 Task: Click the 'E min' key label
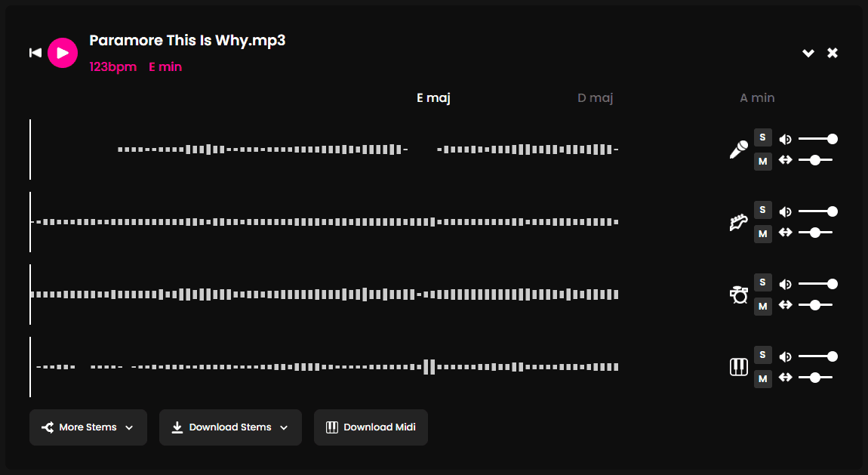[165, 66]
